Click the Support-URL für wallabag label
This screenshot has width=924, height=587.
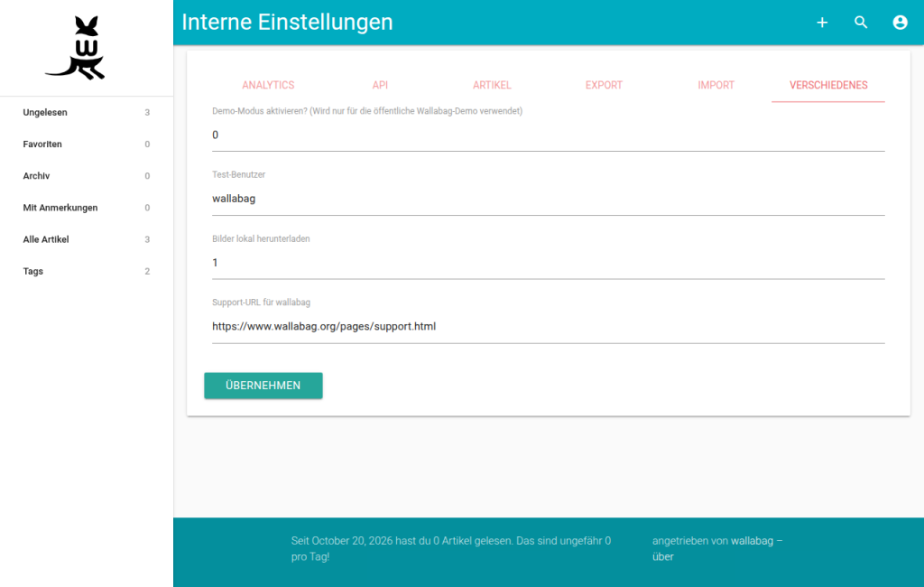click(x=261, y=302)
